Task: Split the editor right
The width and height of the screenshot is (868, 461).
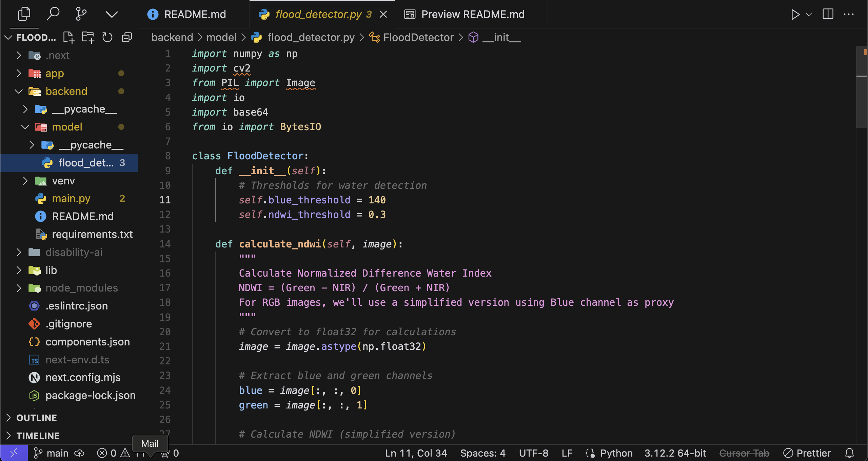Action: pos(828,14)
